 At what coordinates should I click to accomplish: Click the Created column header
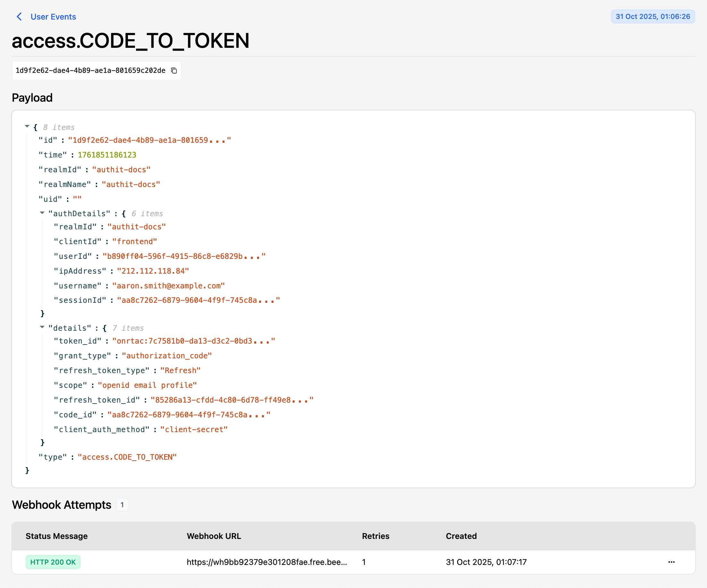click(461, 536)
